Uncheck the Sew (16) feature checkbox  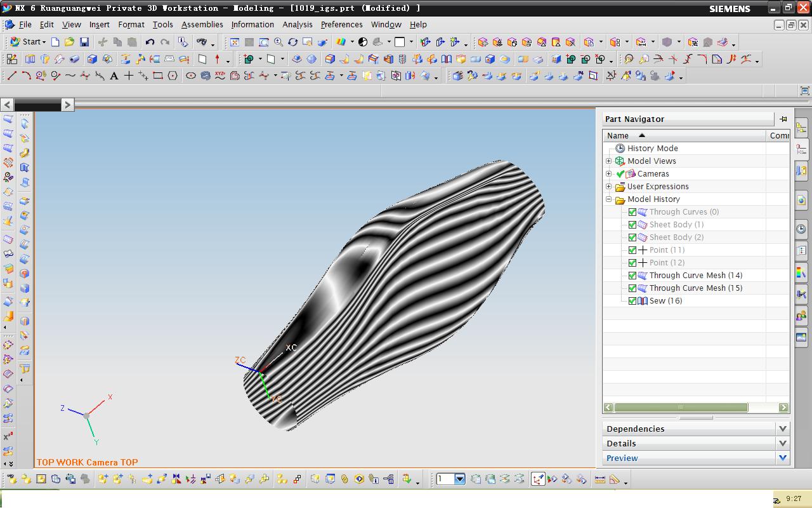point(632,301)
